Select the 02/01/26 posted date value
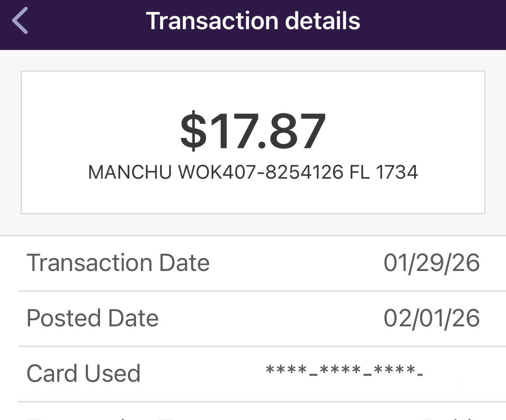Viewport: 506px width, 420px height. (x=431, y=318)
